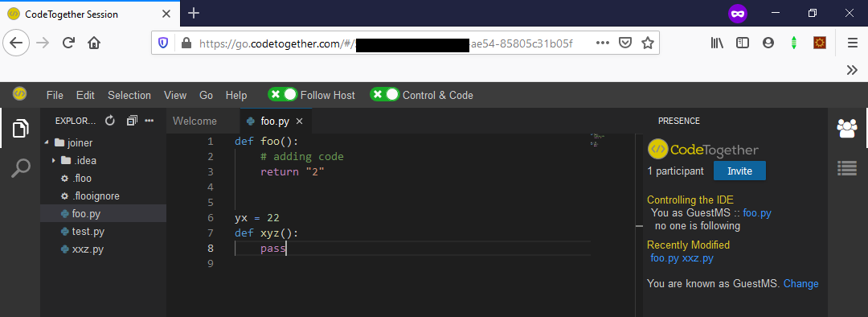
Task: Click the browser URL address field
Action: pos(405,43)
